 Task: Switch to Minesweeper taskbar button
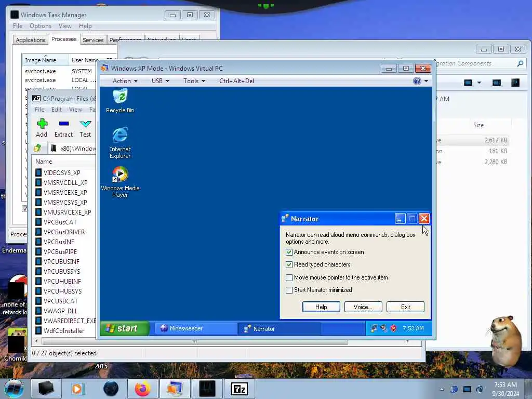coord(196,328)
